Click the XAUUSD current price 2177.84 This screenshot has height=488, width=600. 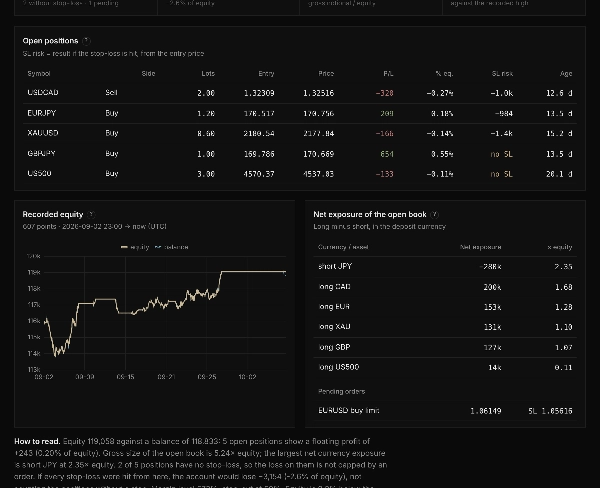(318, 134)
